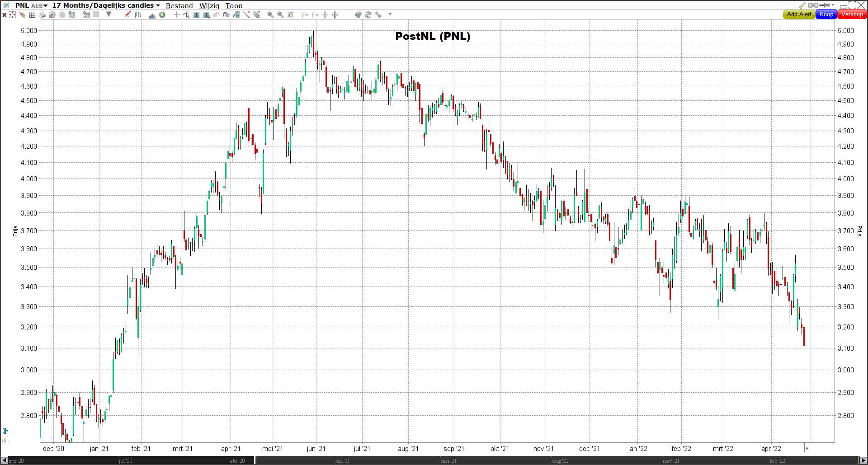Click the red X delete icon in toolbar
The width and height of the screenshot is (868, 465).
click(x=5, y=14)
